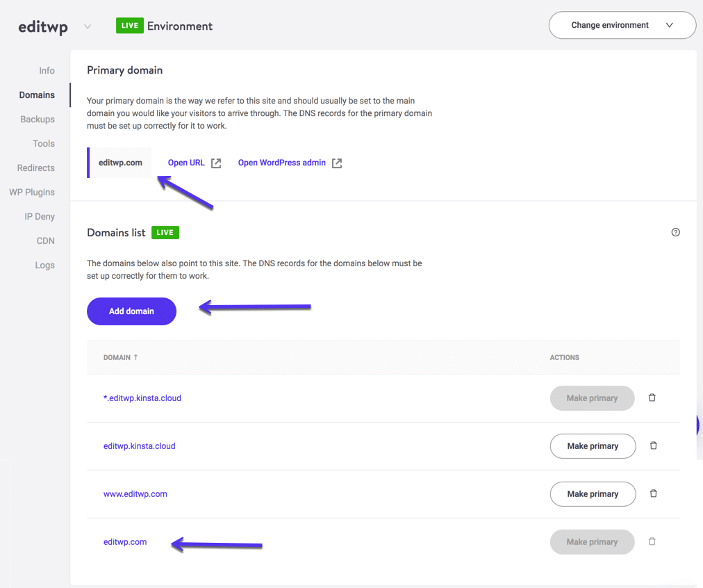Expand the Change environment chevron arrow
The width and height of the screenshot is (703, 588).
669,25
